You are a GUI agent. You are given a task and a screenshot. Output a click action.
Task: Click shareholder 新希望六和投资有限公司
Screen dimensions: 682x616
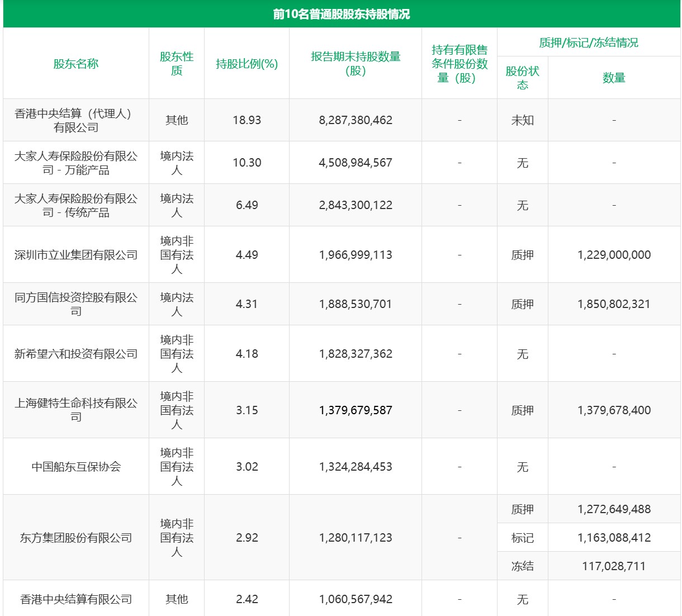point(76,354)
